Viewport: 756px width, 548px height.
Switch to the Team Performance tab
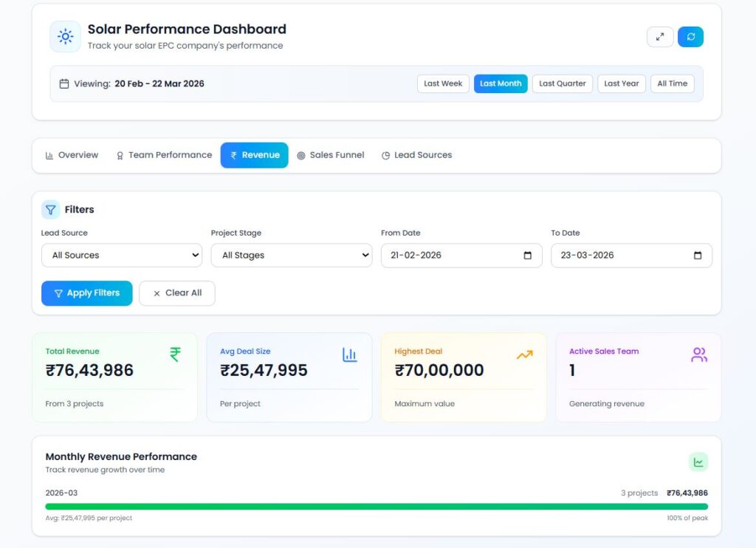coord(164,155)
